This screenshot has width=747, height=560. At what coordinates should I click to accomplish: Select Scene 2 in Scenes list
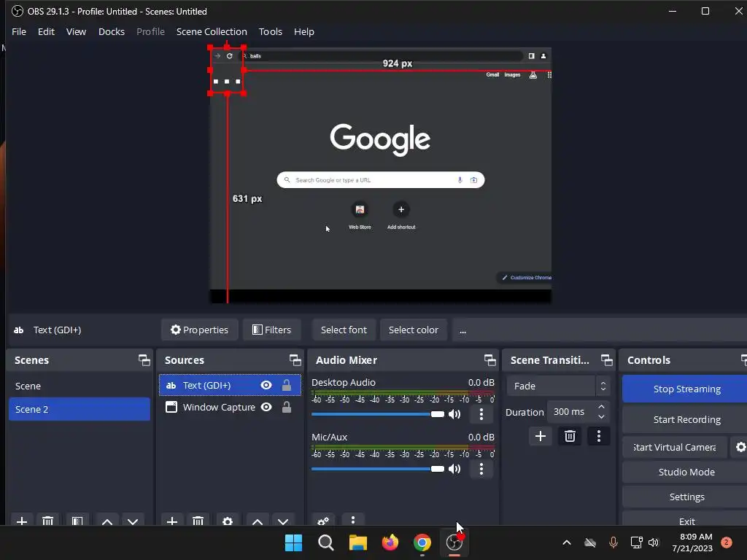80,409
